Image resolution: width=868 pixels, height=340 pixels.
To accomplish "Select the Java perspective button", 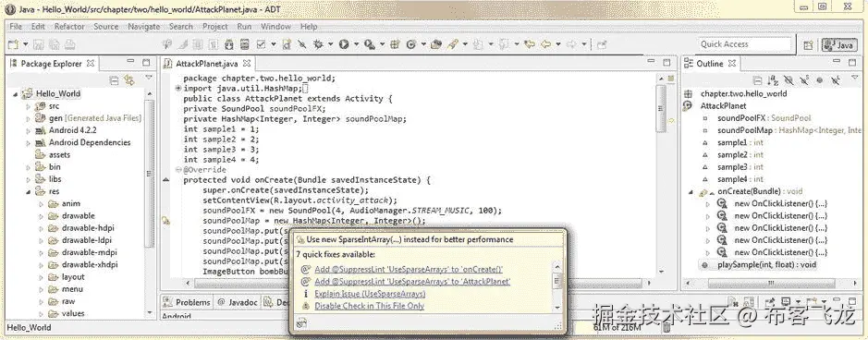I will coord(838,44).
